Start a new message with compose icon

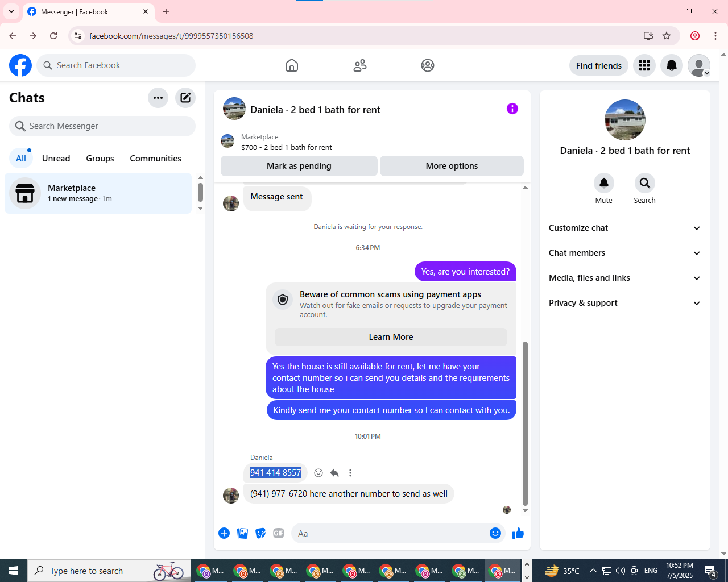(185, 98)
